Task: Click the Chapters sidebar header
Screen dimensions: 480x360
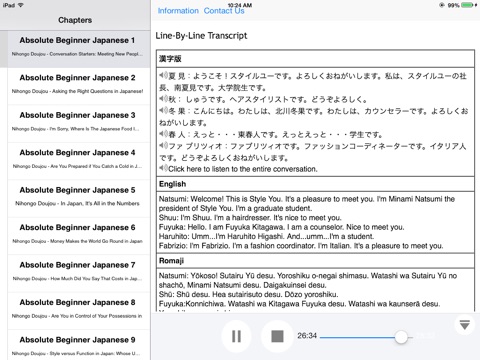Action: tap(75, 20)
